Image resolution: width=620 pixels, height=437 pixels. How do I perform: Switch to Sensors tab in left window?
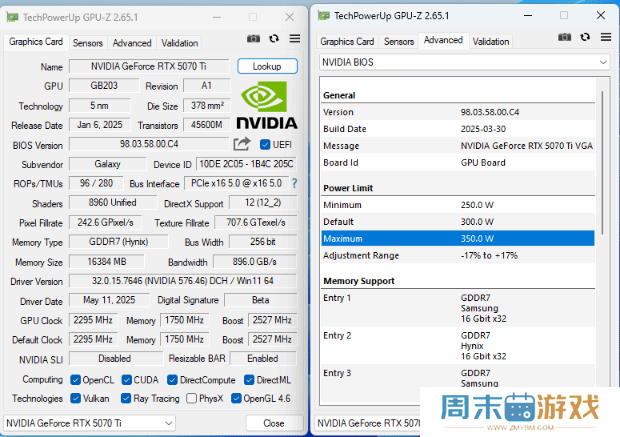point(87,43)
